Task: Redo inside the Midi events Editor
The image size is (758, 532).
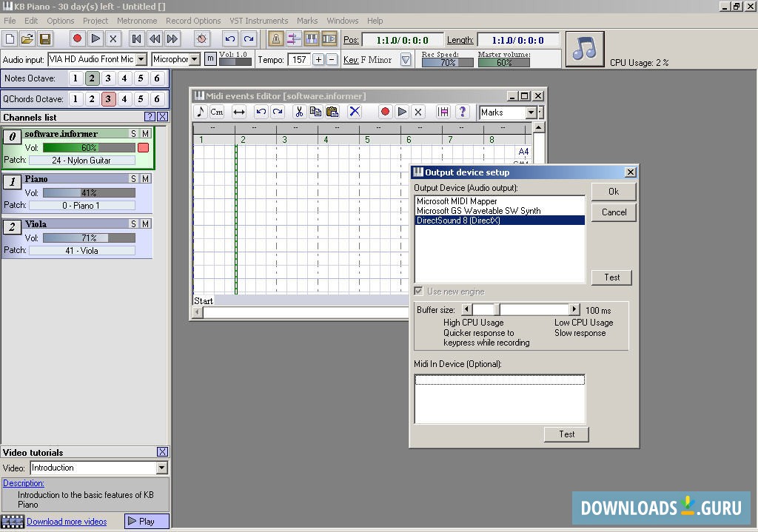Action: pyautogui.click(x=278, y=112)
